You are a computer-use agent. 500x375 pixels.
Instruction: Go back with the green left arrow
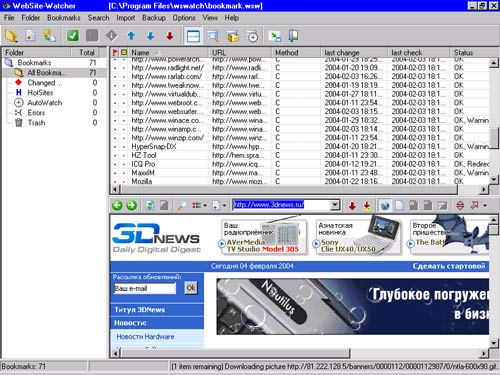coord(117,205)
